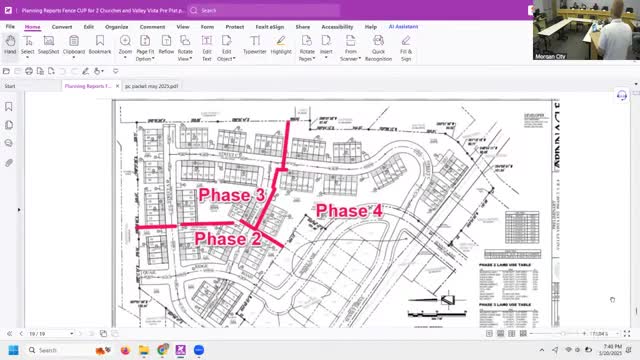The image size is (640, 360).
Task: Toggle continuous page view mode
Action: point(500,334)
